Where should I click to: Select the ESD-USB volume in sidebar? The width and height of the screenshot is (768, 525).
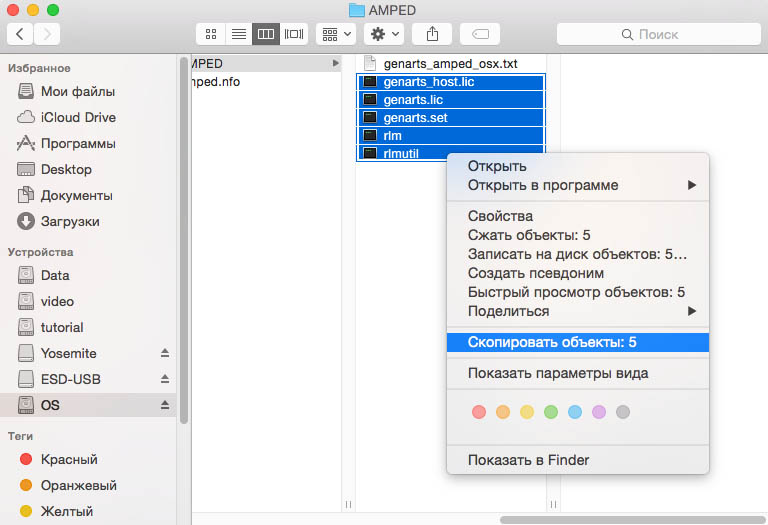[x=88, y=379]
